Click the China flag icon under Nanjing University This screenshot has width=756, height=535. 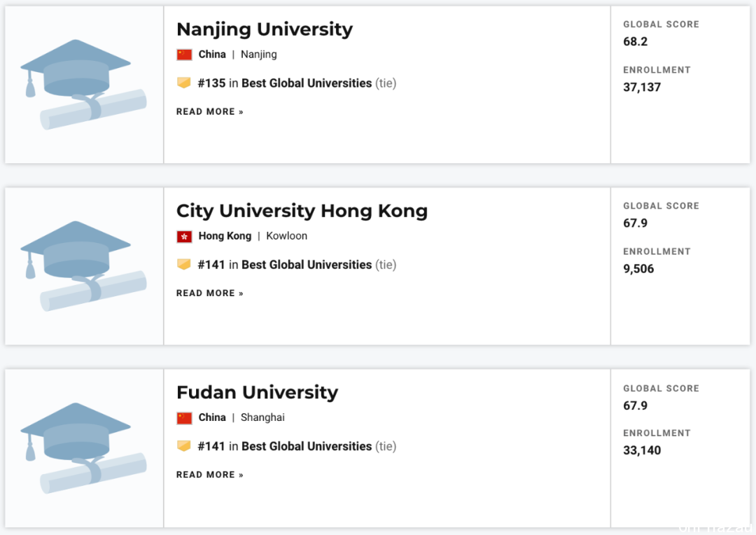[184, 55]
